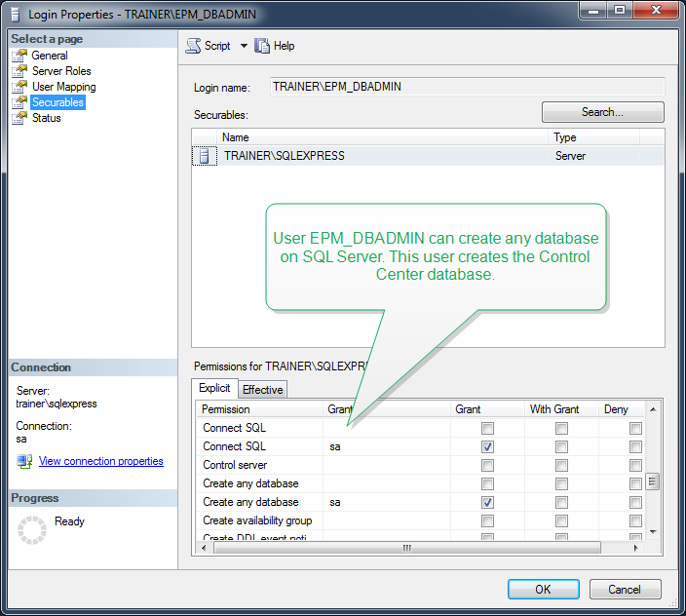Click the Help icon in toolbar
686x616 pixels.
tap(262, 46)
